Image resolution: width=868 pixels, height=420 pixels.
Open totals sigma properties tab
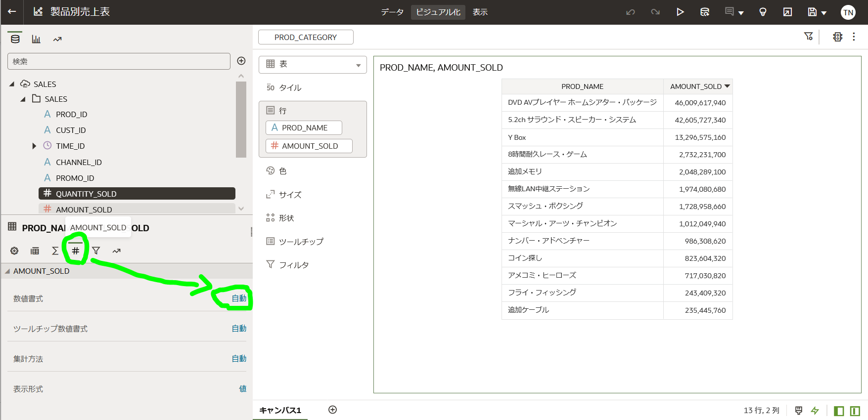tap(55, 251)
